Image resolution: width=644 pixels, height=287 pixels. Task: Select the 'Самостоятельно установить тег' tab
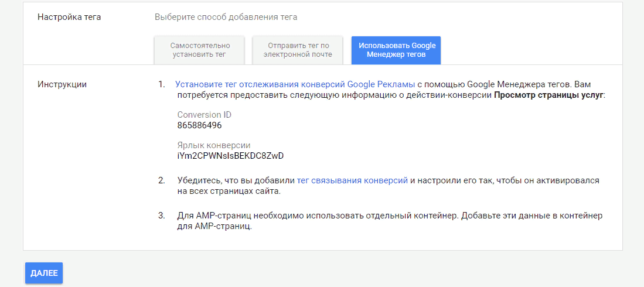click(200, 50)
